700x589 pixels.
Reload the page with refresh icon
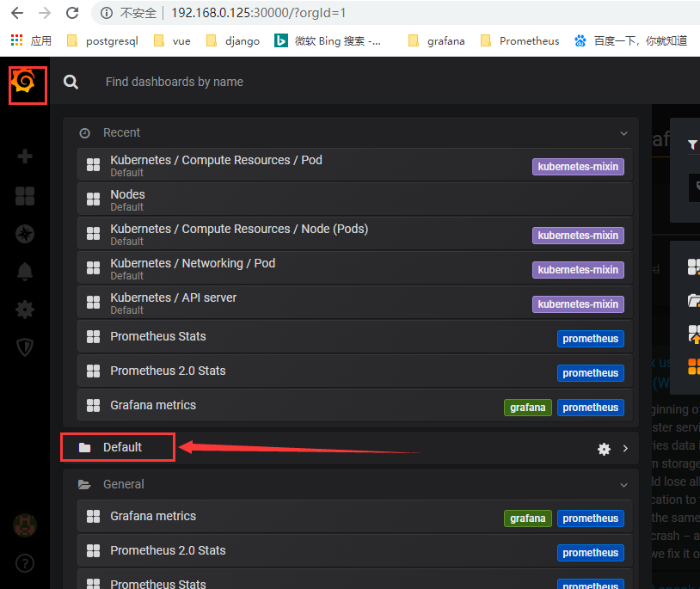[x=72, y=13]
